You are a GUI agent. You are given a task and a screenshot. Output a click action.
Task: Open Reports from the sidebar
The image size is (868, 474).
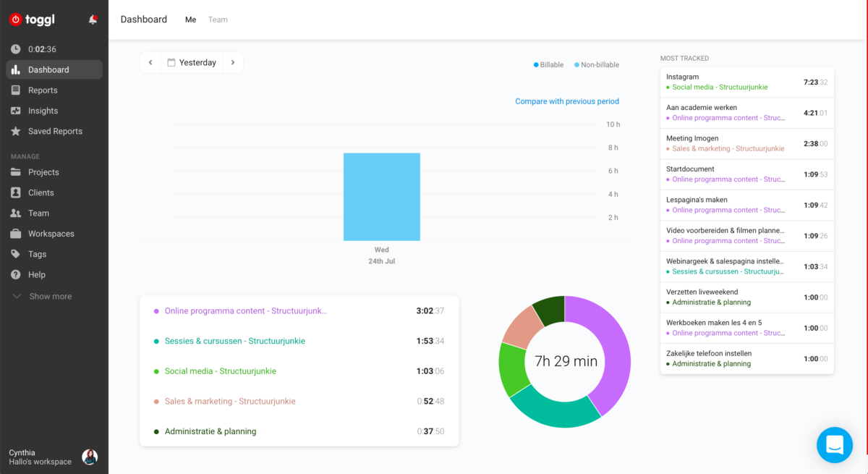(x=43, y=90)
